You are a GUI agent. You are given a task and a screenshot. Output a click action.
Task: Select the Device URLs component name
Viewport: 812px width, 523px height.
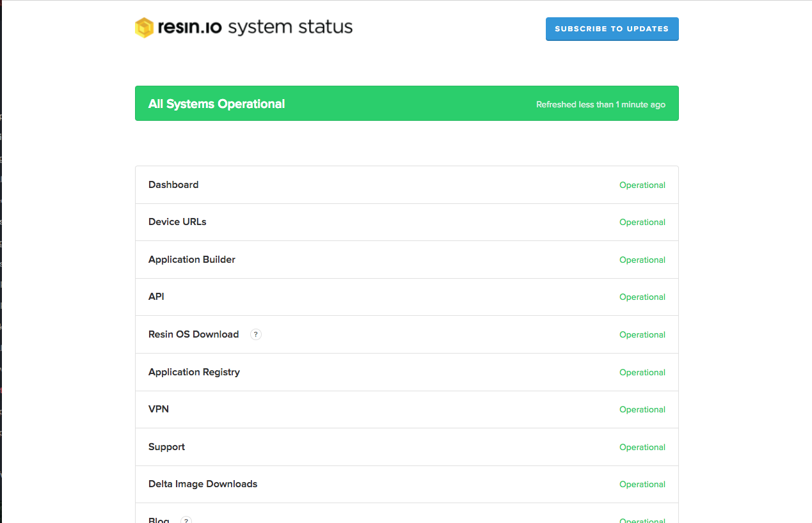pos(177,222)
